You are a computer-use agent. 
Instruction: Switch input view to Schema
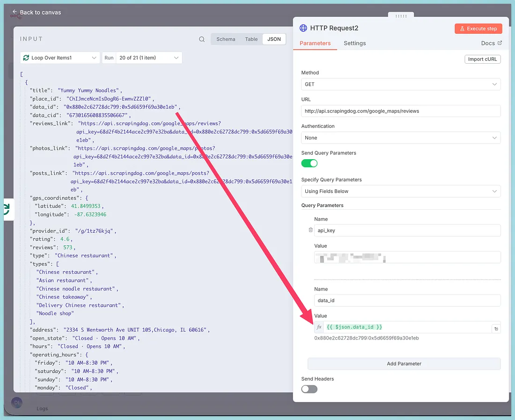coord(226,39)
